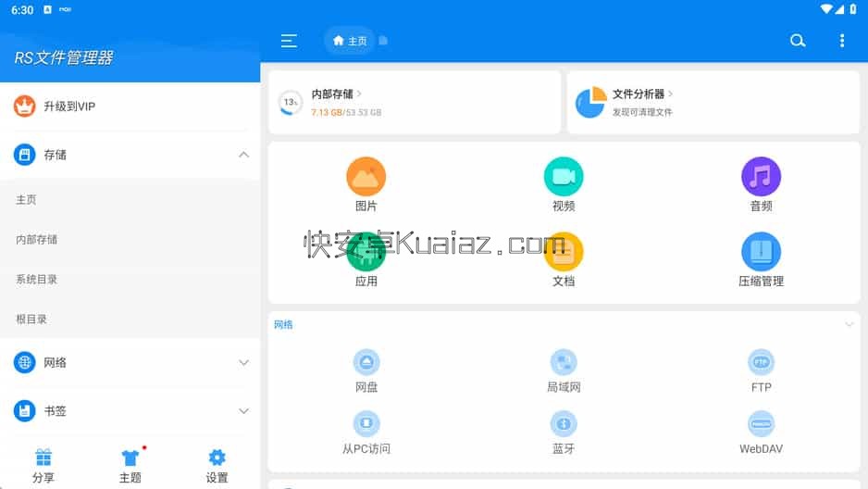Image resolution: width=868 pixels, height=489 pixels.
Task: Open the 蓝牙 Bluetooth icon
Action: [x=564, y=423]
